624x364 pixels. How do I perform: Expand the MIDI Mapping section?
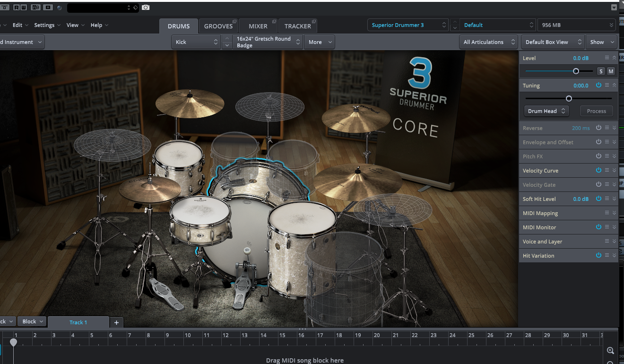pyautogui.click(x=614, y=213)
